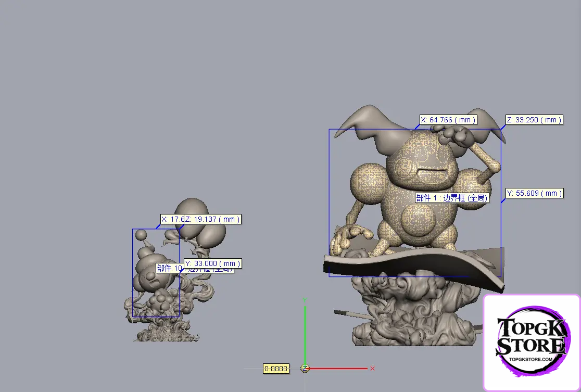Click the Z origin sphere of axis gizmo
Screen dimensions: 581x392
click(x=305, y=369)
